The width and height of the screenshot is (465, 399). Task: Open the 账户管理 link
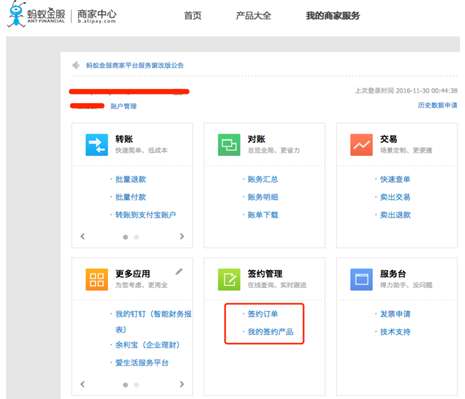(x=124, y=106)
